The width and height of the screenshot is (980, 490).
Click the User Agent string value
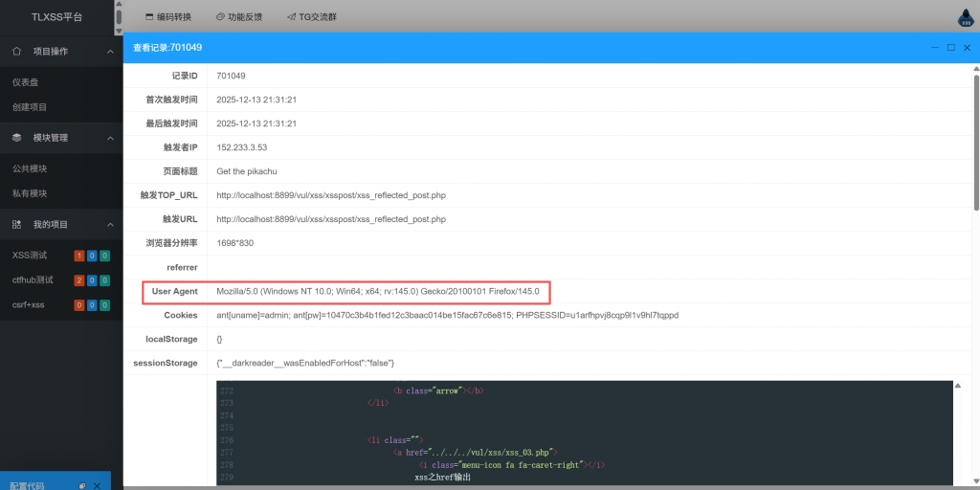tap(377, 291)
